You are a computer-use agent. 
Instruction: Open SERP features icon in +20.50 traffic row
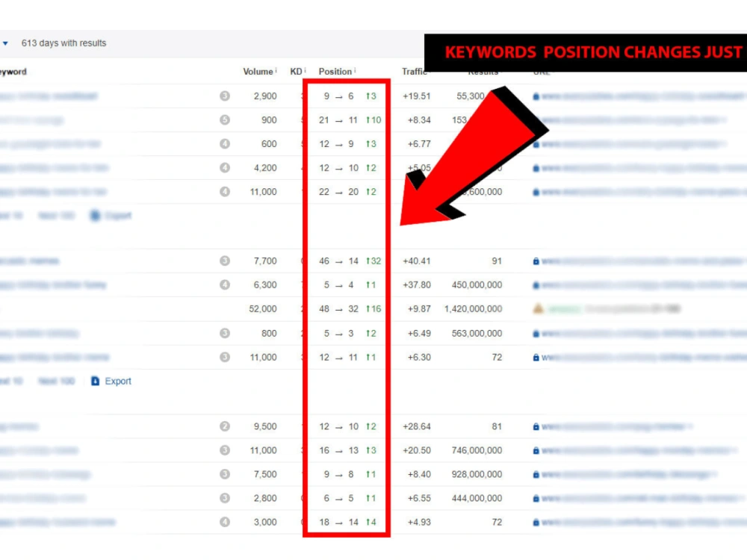[x=225, y=450]
